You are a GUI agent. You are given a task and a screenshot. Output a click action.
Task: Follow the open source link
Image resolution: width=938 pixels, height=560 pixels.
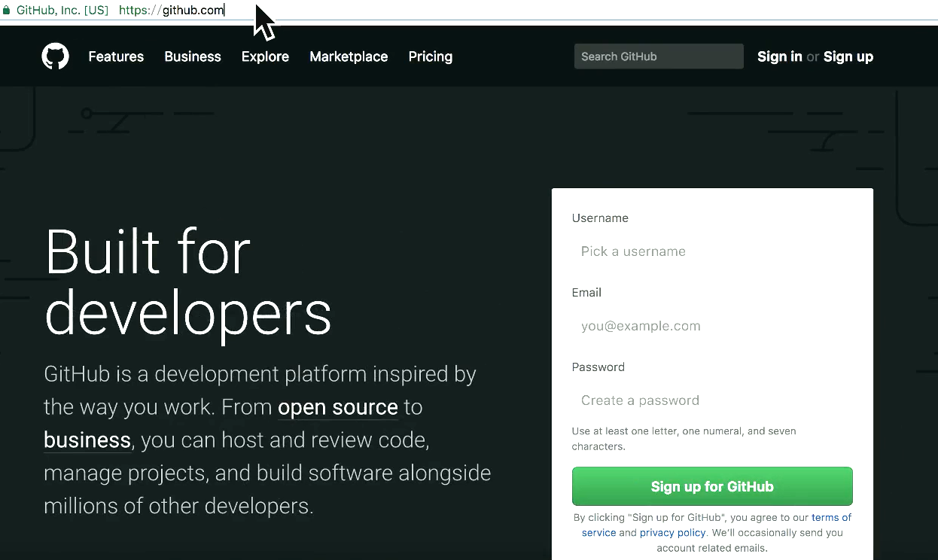point(338,407)
